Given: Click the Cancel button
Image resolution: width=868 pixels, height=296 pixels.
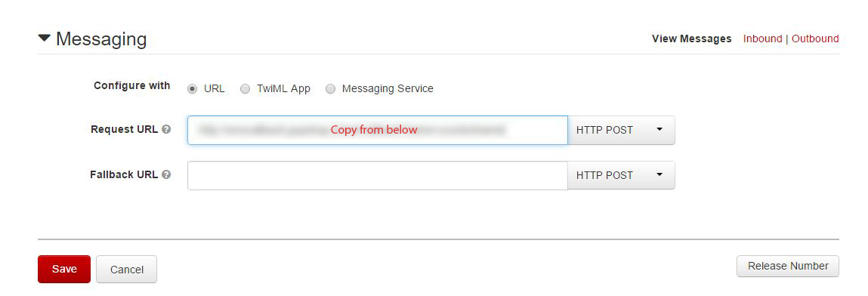Looking at the screenshot, I should click(127, 270).
